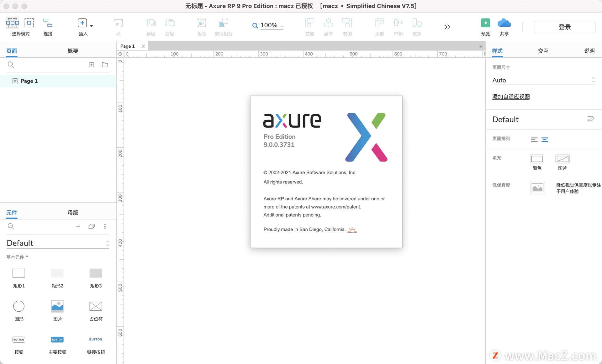Switch to the 页面 pages tab

[12, 51]
